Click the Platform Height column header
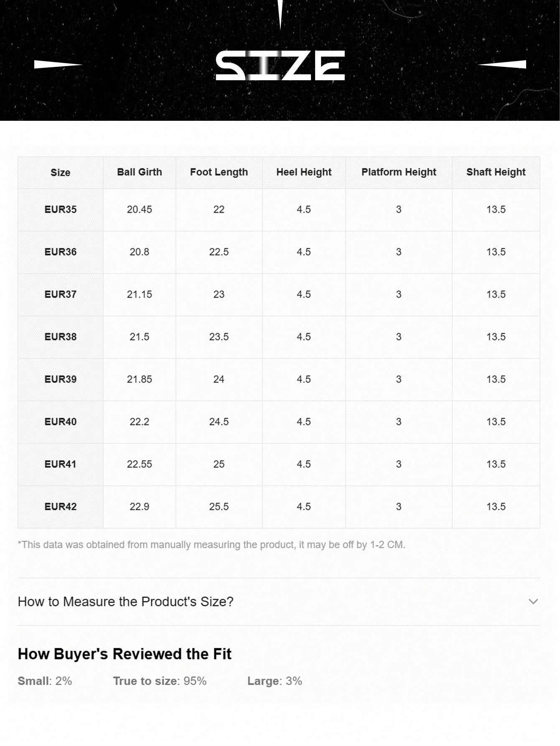Screen dimensions: 560x746 click(399, 172)
